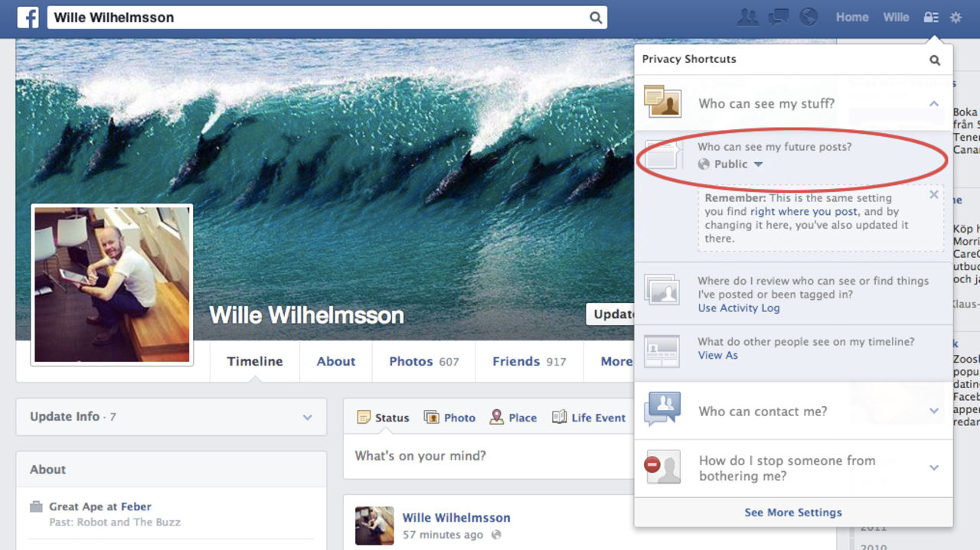Click the profile picture thumbnail
The image size is (980, 550).
[112, 284]
